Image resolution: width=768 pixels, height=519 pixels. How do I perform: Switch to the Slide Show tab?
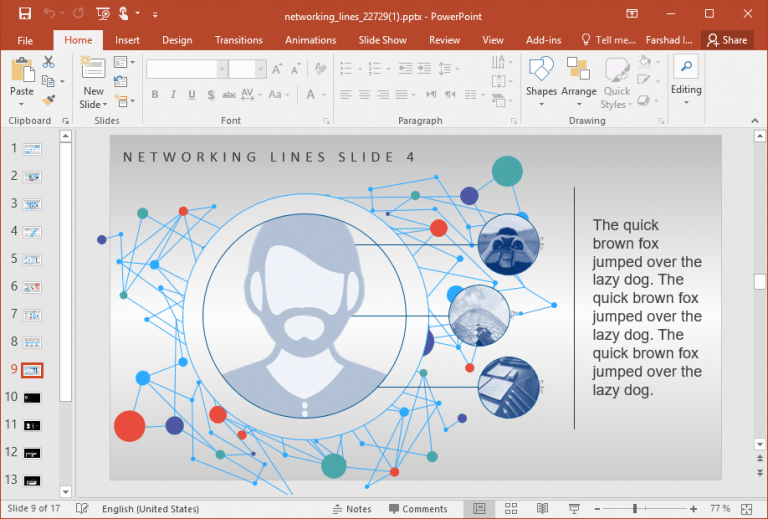pyautogui.click(x=382, y=40)
